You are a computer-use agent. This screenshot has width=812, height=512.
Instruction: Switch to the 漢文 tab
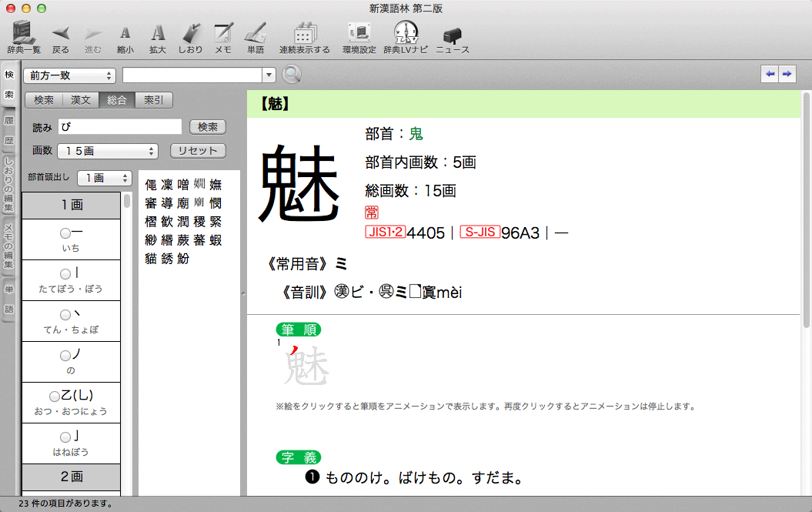click(81, 100)
